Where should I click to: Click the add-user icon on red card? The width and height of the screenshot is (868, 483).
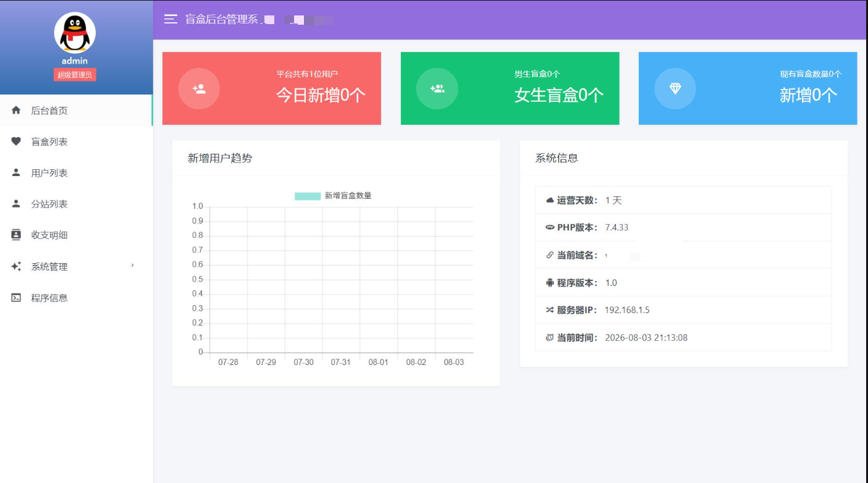point(199,88)
